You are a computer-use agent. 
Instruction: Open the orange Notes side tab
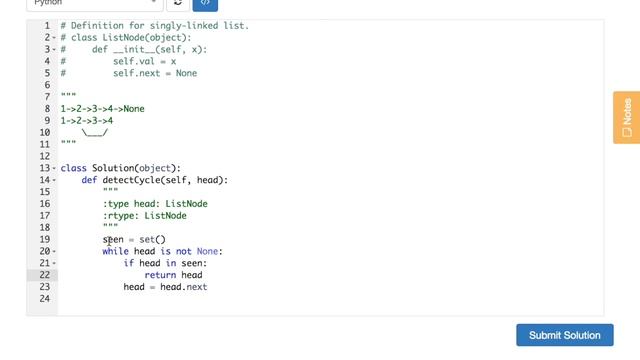point(627,118)
